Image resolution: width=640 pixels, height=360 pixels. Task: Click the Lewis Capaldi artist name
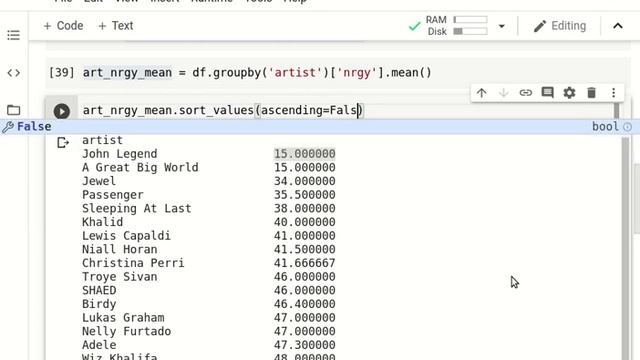click(x=127, y=236)
